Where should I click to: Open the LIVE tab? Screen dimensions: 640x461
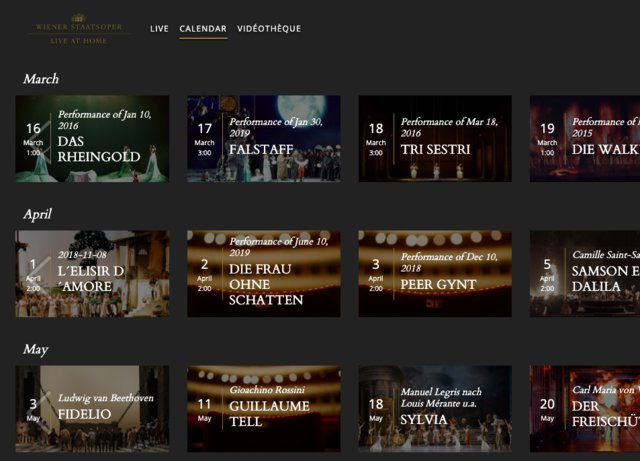click(x=159, y=29)
